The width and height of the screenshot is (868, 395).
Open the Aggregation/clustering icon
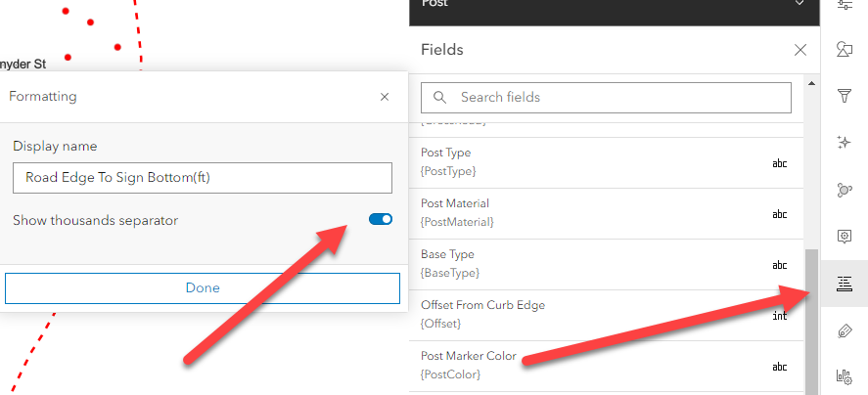pos(845,190)
